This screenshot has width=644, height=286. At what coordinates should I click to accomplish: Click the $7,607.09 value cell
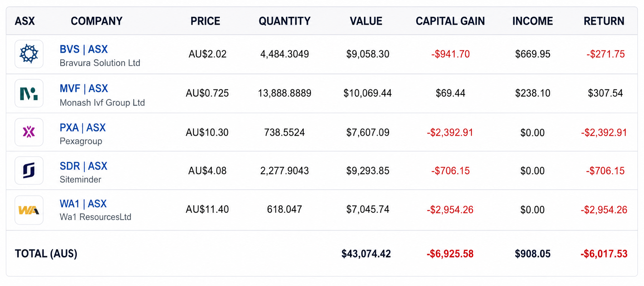(368, 133)
